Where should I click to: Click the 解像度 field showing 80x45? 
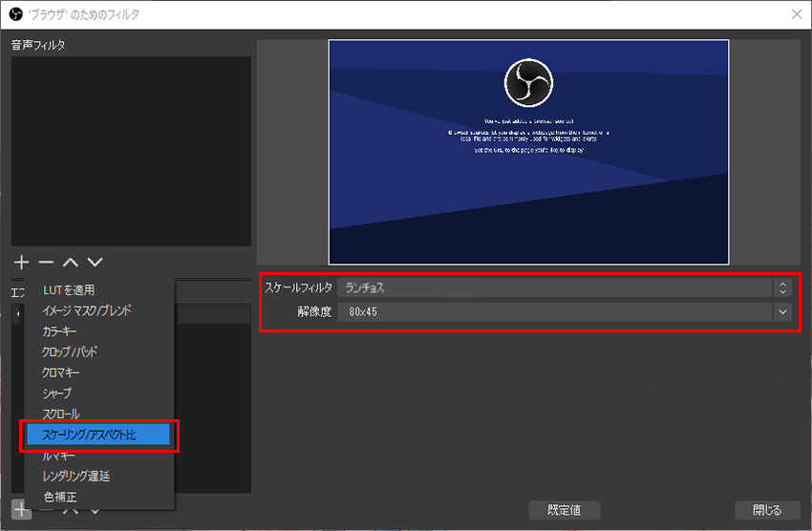[554, 312]
